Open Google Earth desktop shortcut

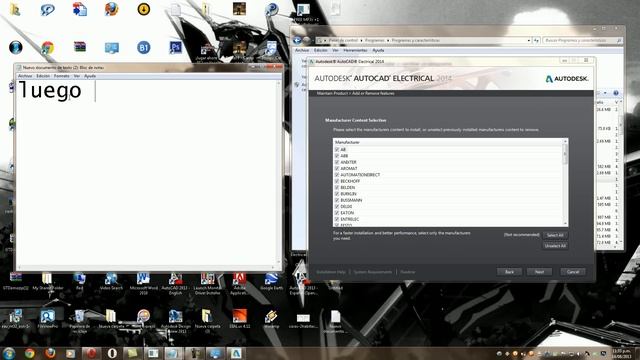point(271,282)
